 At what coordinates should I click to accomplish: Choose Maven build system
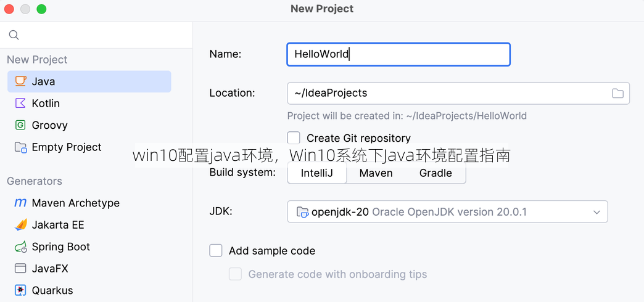376,173
